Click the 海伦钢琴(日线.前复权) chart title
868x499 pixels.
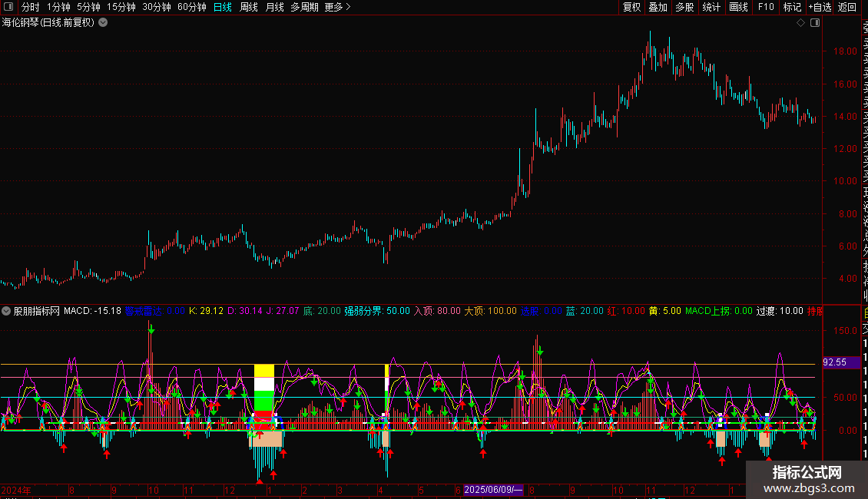coord(48,23)
